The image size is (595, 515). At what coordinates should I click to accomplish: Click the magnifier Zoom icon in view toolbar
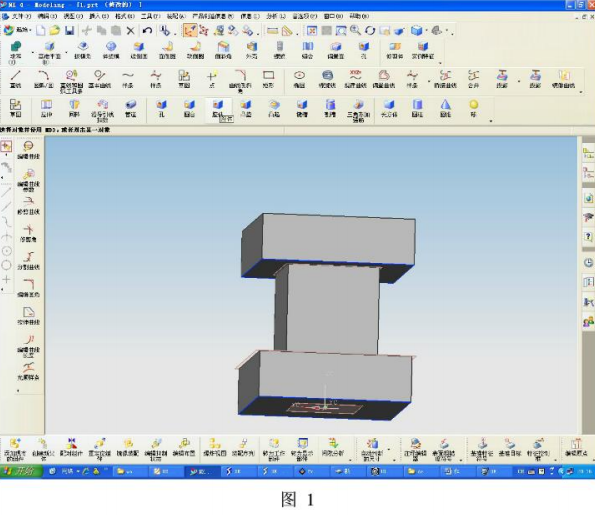coord(355,31)
